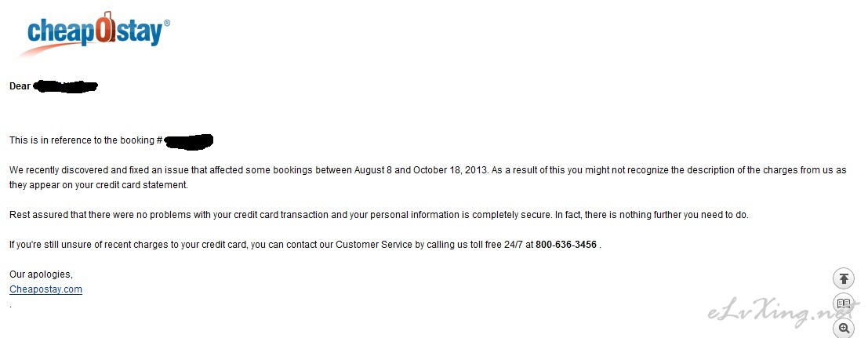Click the blacked-out booking number
The image size is (868, 338).
(189, 140)
